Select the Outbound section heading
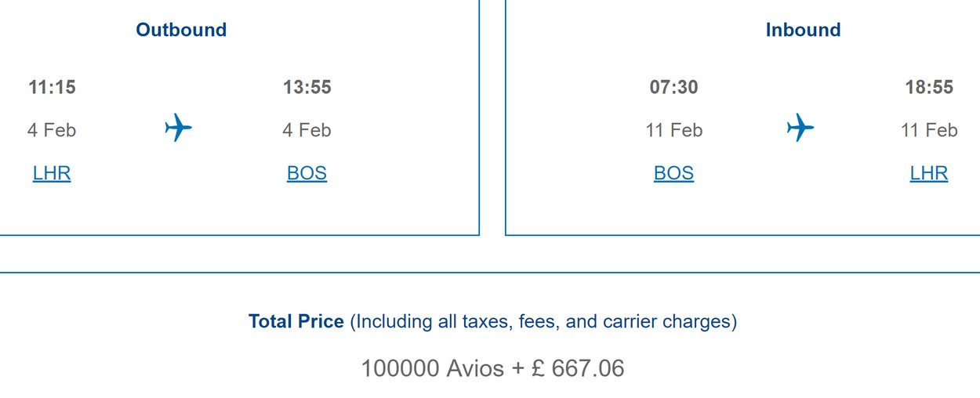This screenshot has width=980, height=398. (181, 30)
